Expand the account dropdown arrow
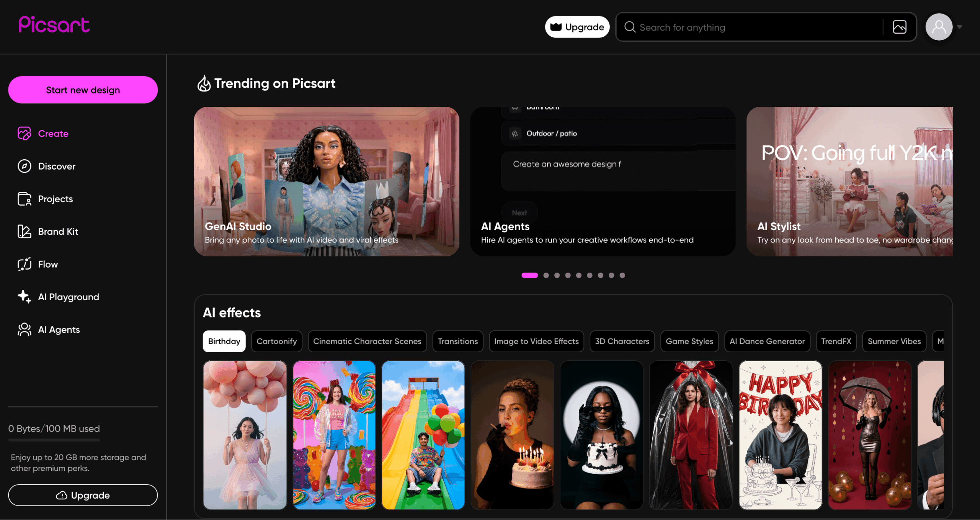The height and width of the screenshot is (520, 980). 959,27
